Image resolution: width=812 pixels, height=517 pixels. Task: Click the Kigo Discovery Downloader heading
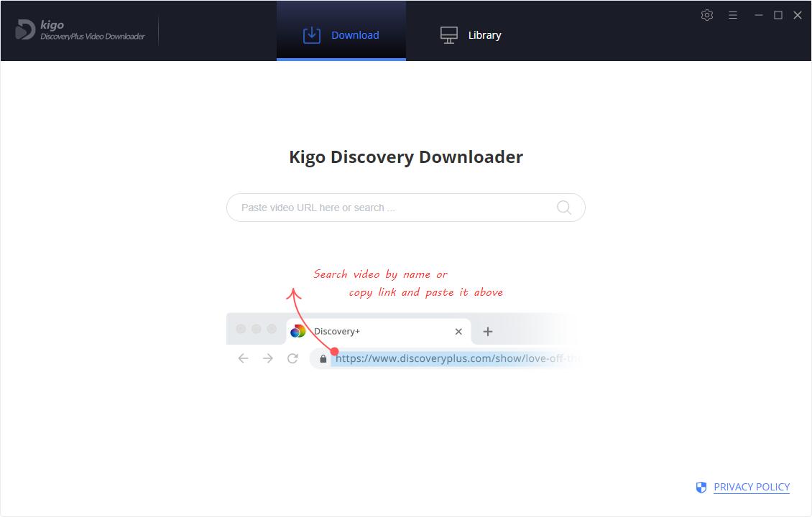tap(406, 157)
